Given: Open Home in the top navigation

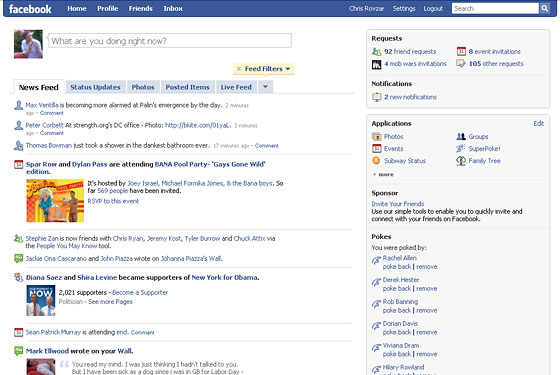Looking at the screenshot, I should [x=77, y=9].
